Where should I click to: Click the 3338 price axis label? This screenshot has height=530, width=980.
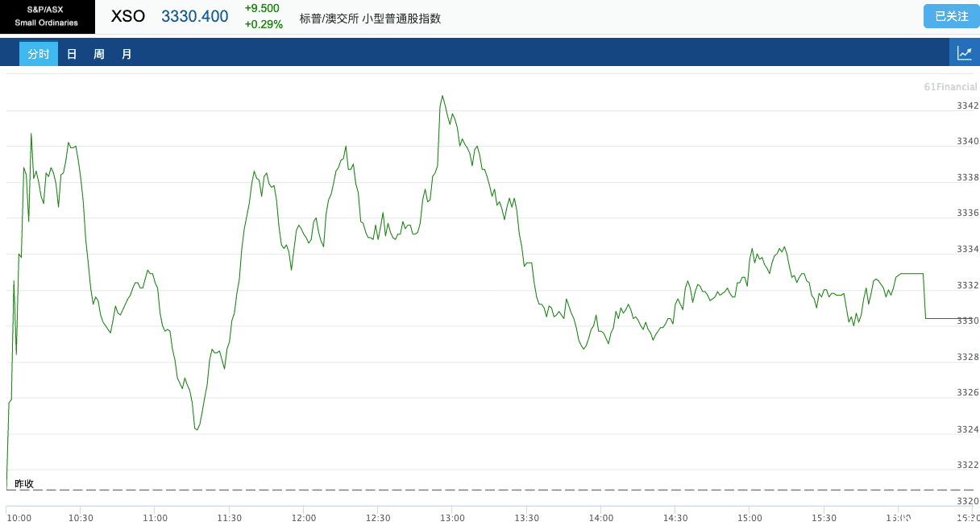(967, 177)
